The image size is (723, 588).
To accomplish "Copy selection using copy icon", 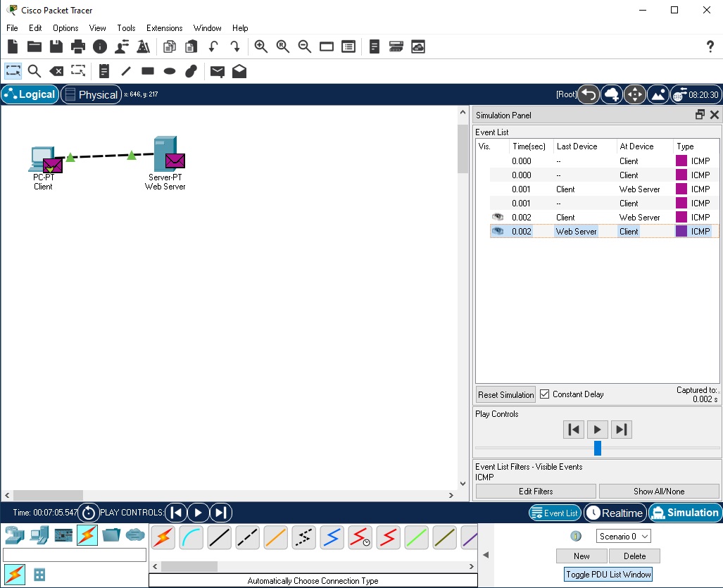I will (170, 46).
